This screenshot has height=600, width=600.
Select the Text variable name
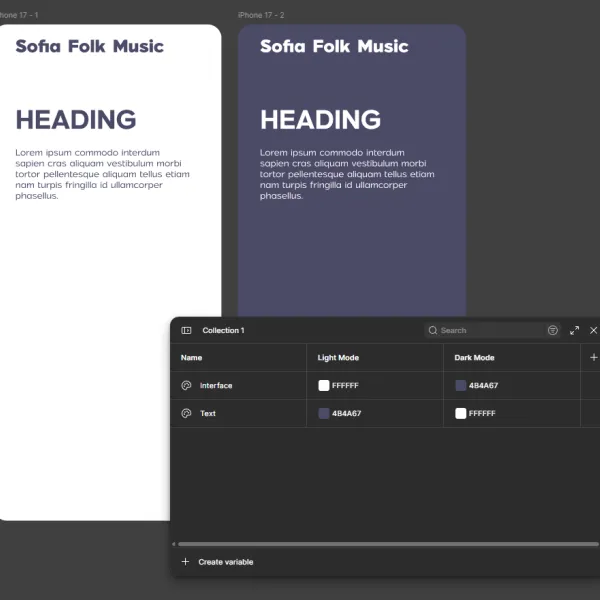208,413
